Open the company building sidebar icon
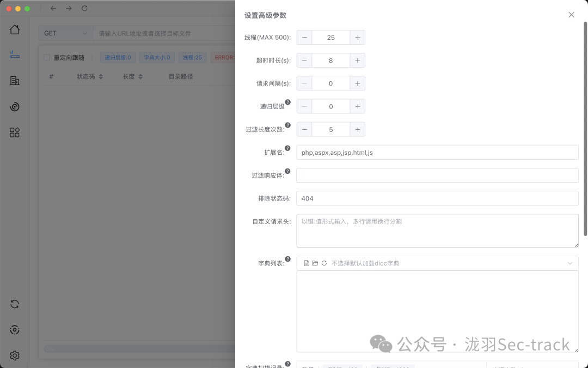Screen dimensions: 588x368 pyautogui.click(x=15, y=80)
